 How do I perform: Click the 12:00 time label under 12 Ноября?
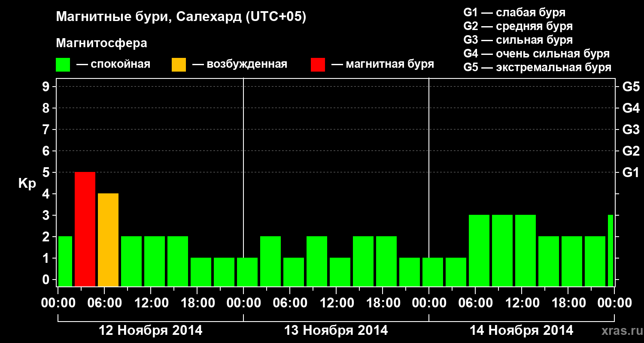pyautogui.click(x=151, y=303)
